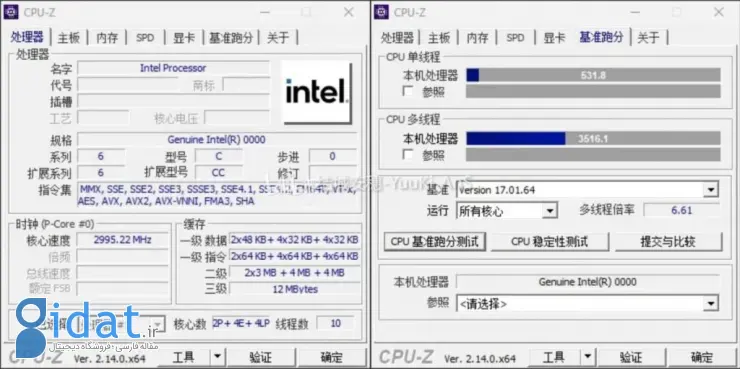Click 扩展系列 value 6
This screenshot has height=369, width=740.
(x=101, y=173)
